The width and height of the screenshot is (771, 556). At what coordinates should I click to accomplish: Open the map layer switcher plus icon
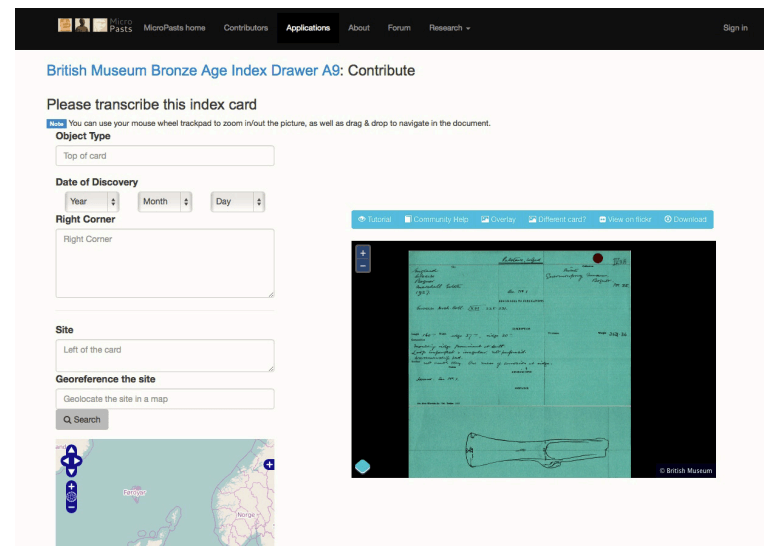(269, 465)
